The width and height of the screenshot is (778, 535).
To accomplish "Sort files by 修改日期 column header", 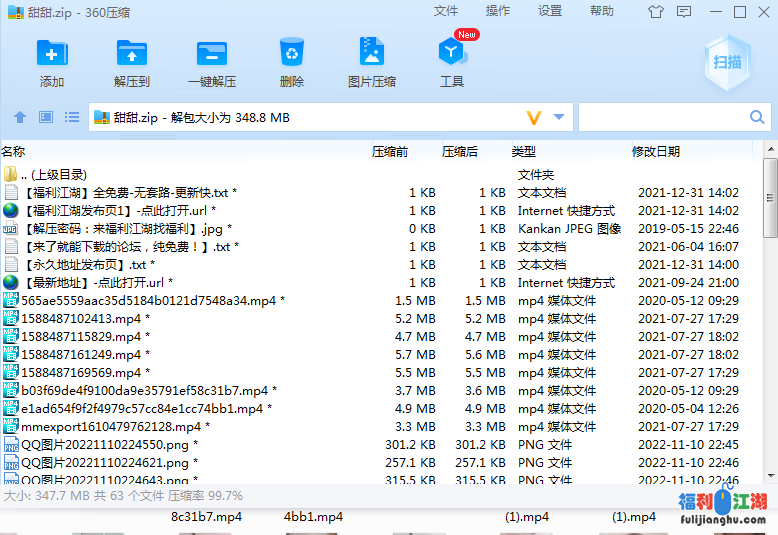I will coord(656,151).
